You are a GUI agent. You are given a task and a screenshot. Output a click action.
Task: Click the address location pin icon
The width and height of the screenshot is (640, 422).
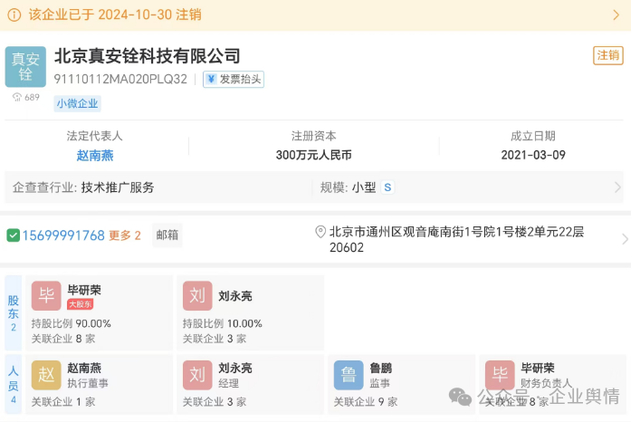[x=320, y=232]
